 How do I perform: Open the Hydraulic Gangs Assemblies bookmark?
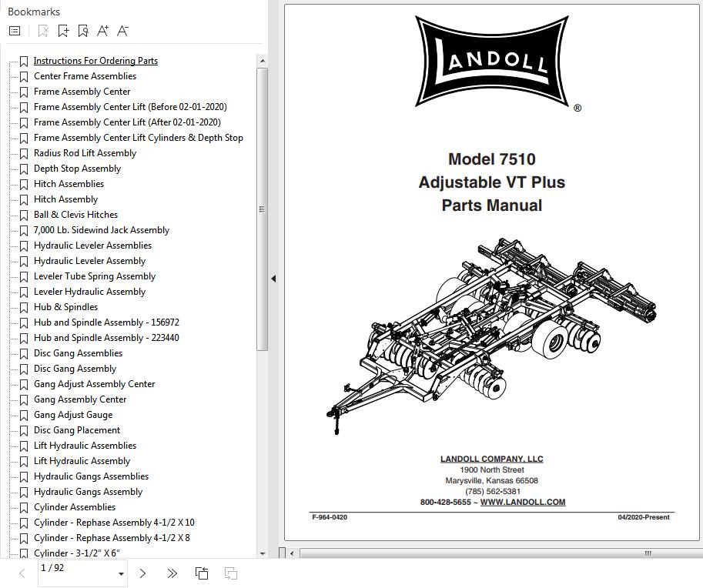coord(92,476)
